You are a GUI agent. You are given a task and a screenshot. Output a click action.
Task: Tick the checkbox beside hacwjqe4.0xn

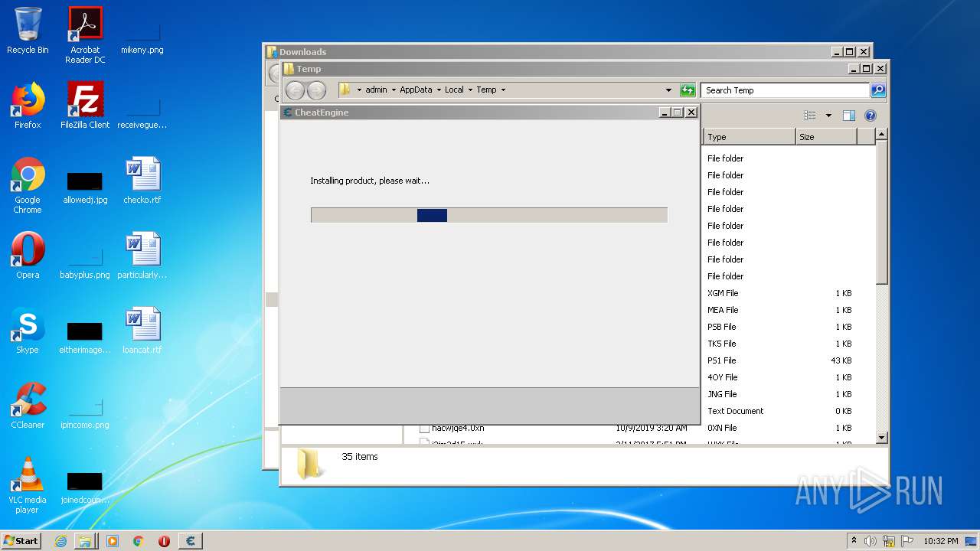424,429
